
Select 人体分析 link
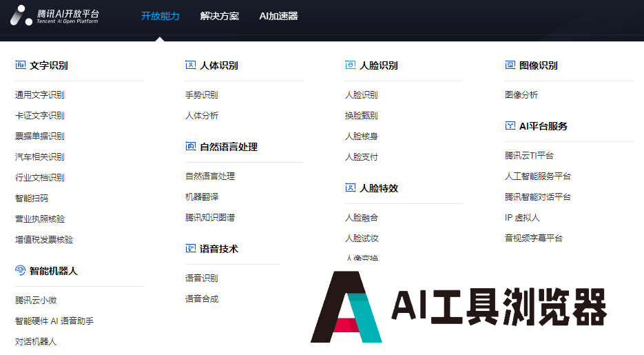202,115
